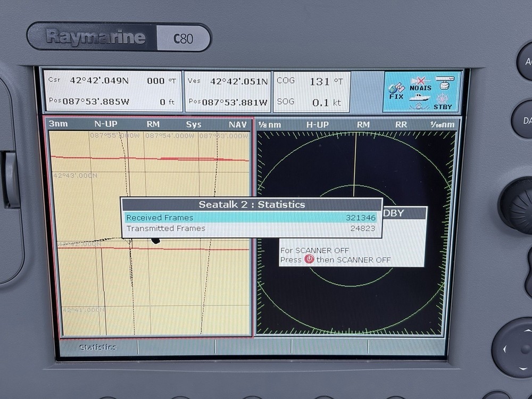Viewport: 532px width, 399px height.
Task: Select 42°41'.000N chart grid label
Action: coord(84,310)
